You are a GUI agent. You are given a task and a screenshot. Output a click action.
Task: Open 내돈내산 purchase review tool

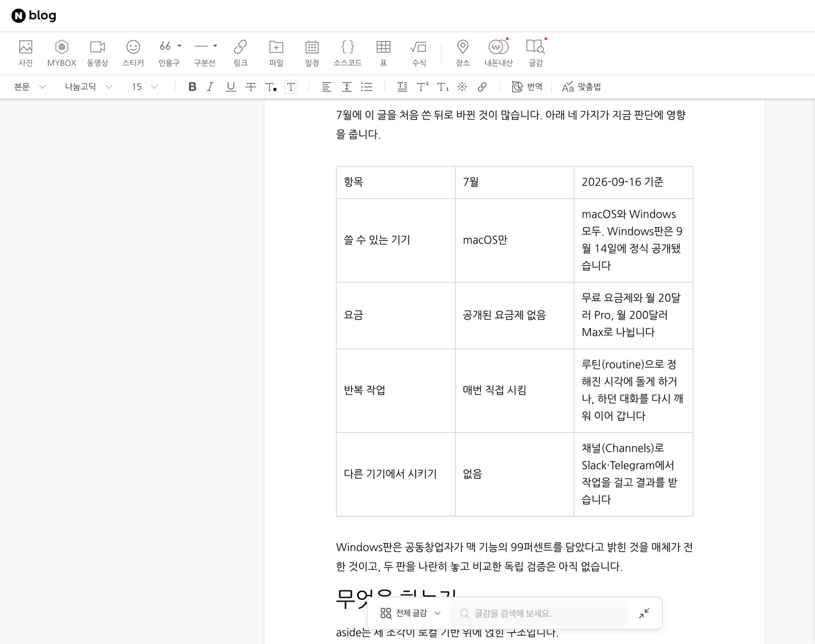point(498,53)
